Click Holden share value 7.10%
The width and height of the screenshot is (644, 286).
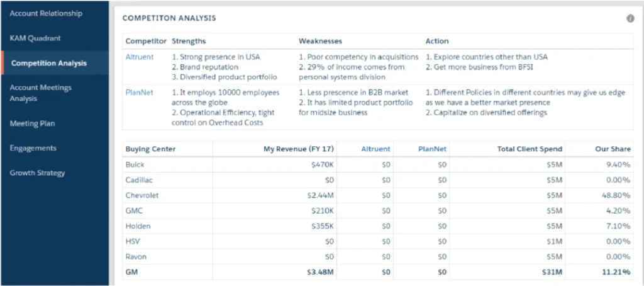[618, 226]
